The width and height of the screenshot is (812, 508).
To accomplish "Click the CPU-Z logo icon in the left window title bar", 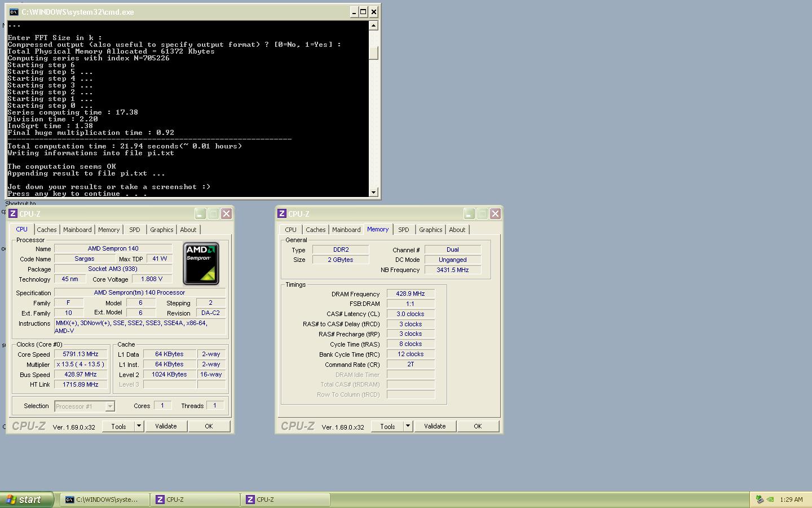I will click(x=13, y=213).
